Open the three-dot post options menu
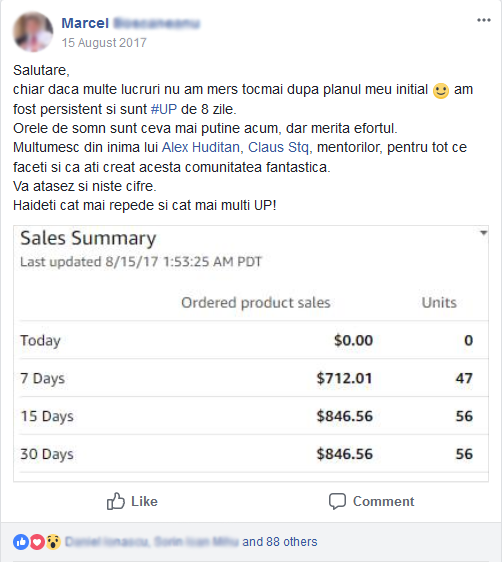This screenshot has height=562, width=502. coord(483,20)
